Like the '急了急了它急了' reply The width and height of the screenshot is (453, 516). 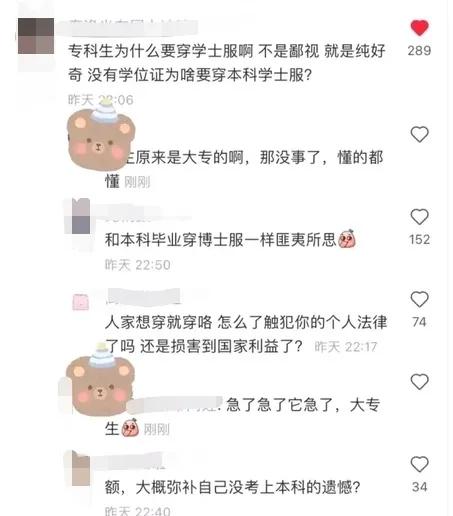coord(419,382)
